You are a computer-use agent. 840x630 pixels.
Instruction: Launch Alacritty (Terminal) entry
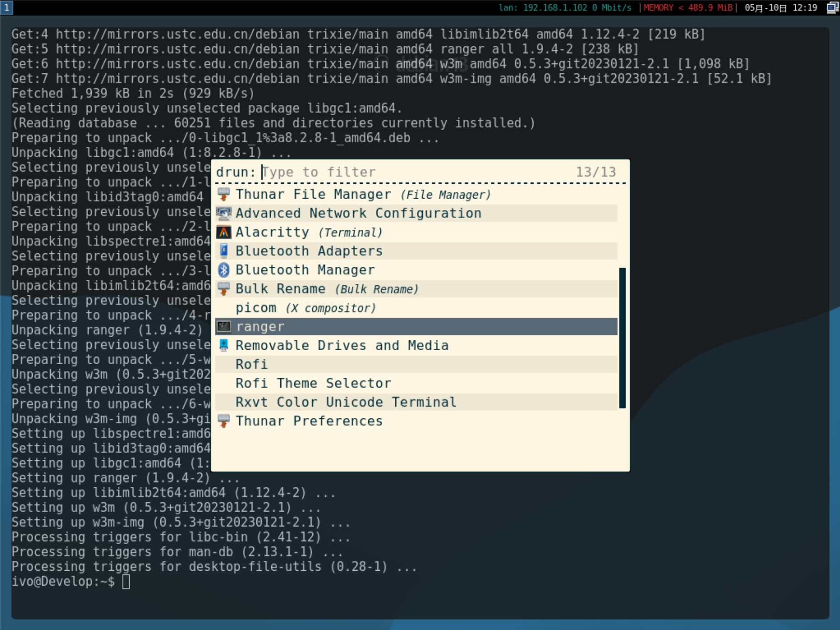point(416,232)
